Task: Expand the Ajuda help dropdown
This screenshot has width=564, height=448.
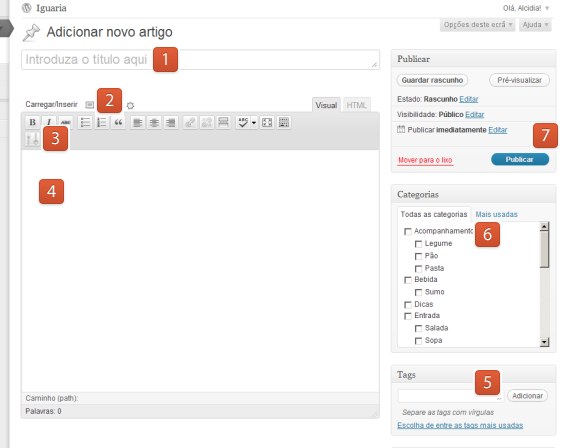Action: point(535,25)
